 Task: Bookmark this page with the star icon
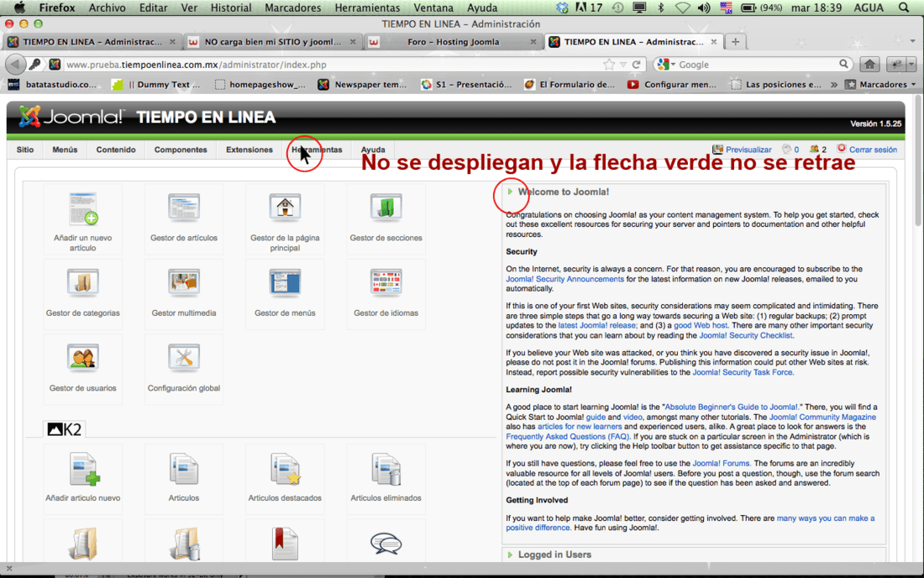[609, 64]
